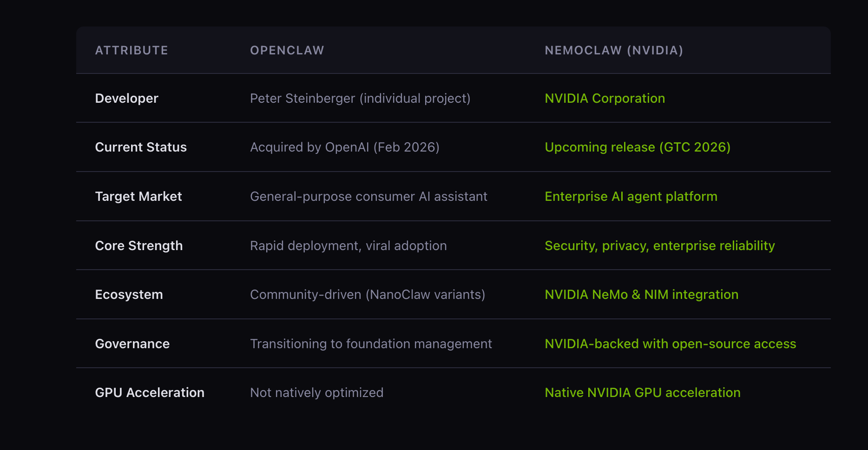Select the Ecosystem row label
Viewport: 868px width, 450px height.
tap(129, 295)
